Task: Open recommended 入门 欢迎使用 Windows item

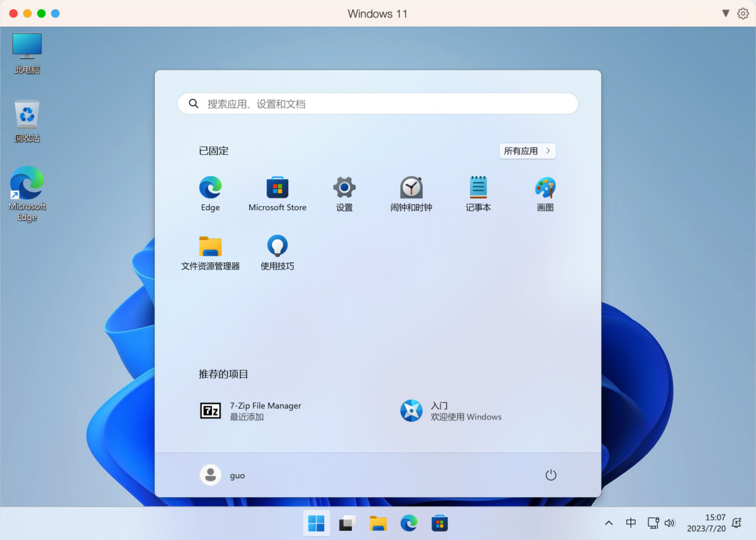Action: point(452,411)
